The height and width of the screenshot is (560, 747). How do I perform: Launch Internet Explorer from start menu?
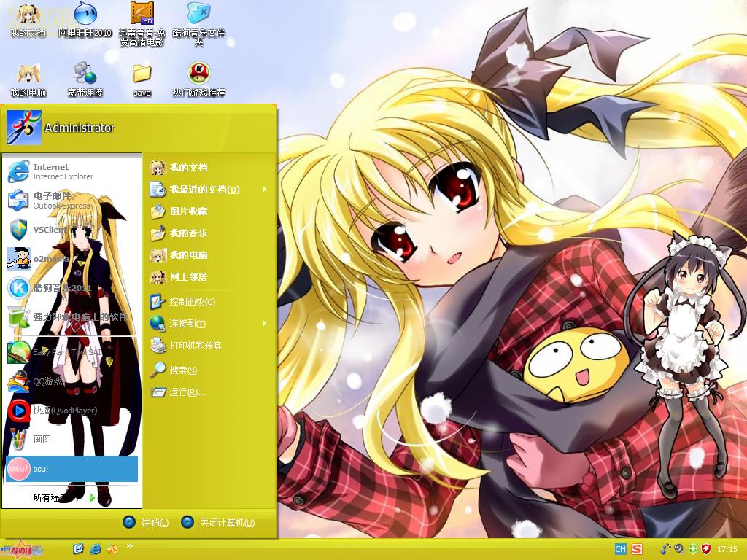(71, 171)
